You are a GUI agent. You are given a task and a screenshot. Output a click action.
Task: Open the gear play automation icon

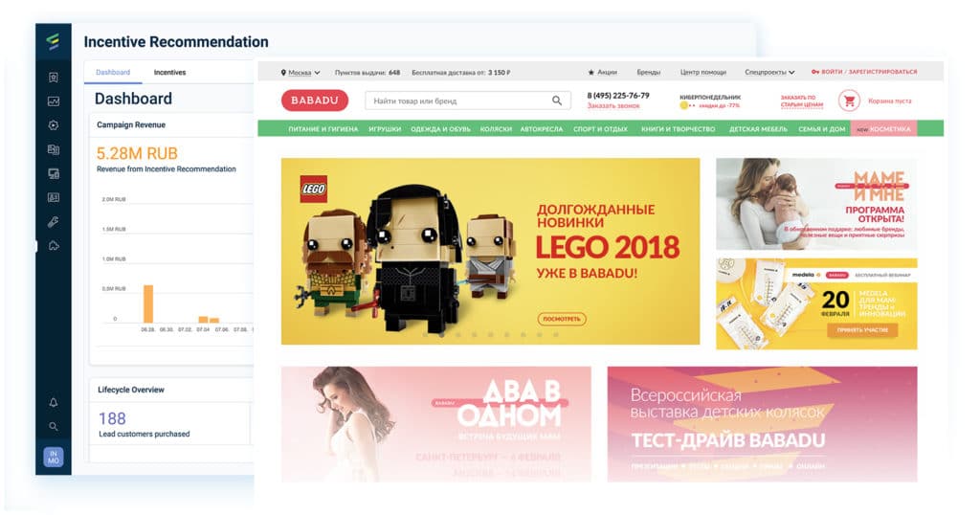pyautogui.click(x=54, y=125)
